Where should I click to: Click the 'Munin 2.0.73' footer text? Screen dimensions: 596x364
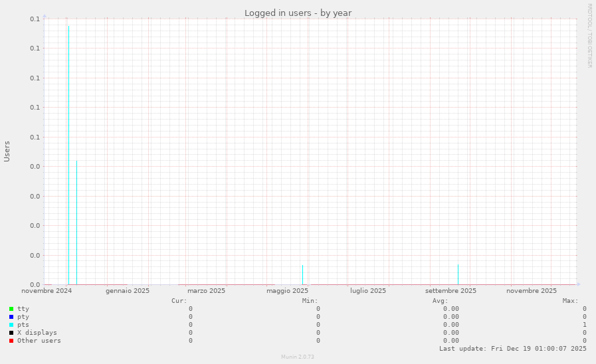[298, 357]
